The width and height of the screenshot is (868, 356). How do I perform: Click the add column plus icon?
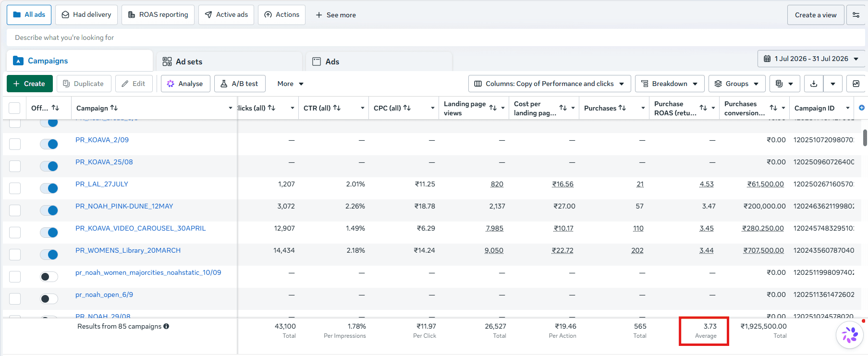click(862, 108)
